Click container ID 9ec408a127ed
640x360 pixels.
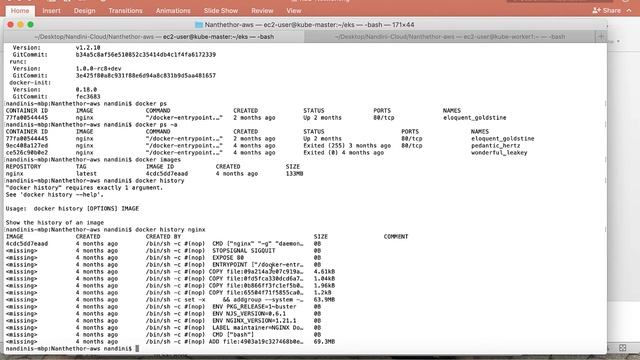coord(27,146)
